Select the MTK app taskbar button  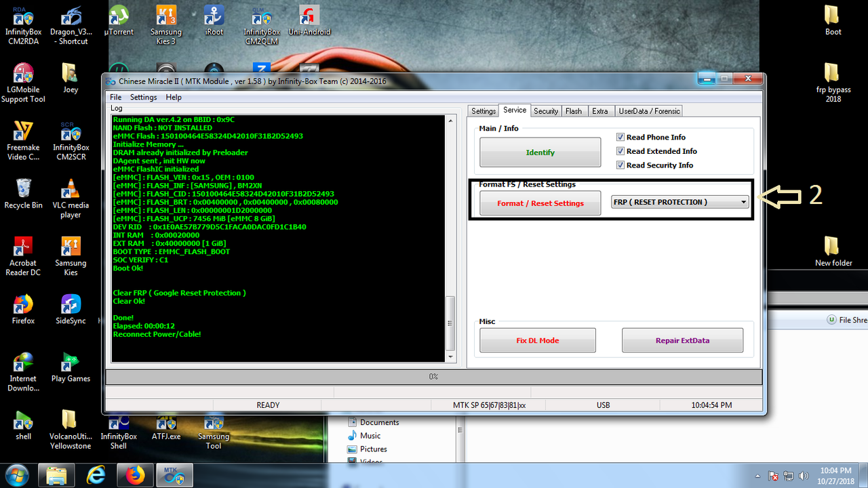tap(175, 476)
